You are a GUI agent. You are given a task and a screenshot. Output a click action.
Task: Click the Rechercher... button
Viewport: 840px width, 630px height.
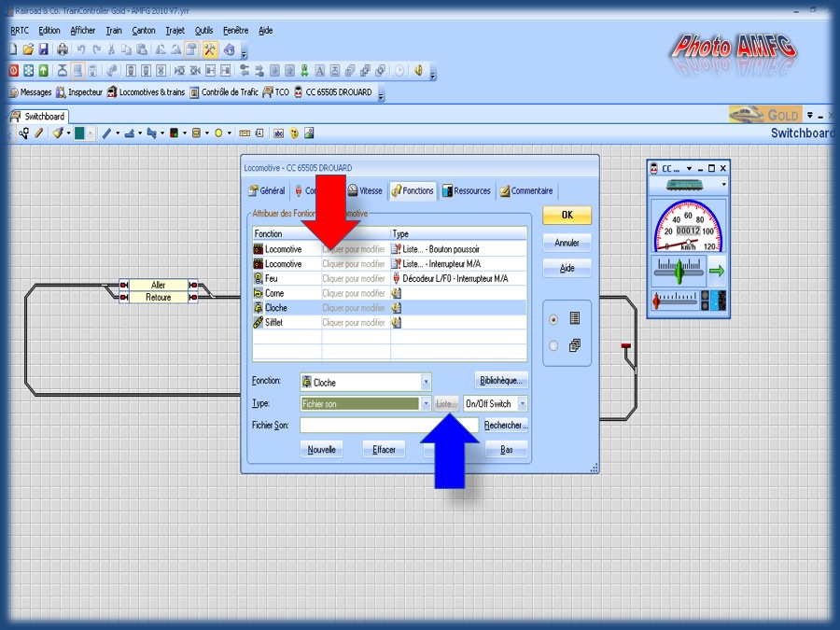506,425
